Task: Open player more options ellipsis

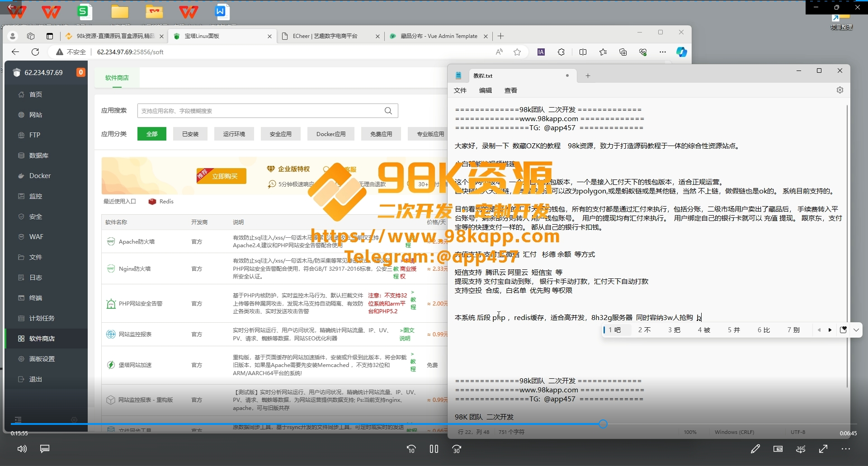Action: pos(846,449)
